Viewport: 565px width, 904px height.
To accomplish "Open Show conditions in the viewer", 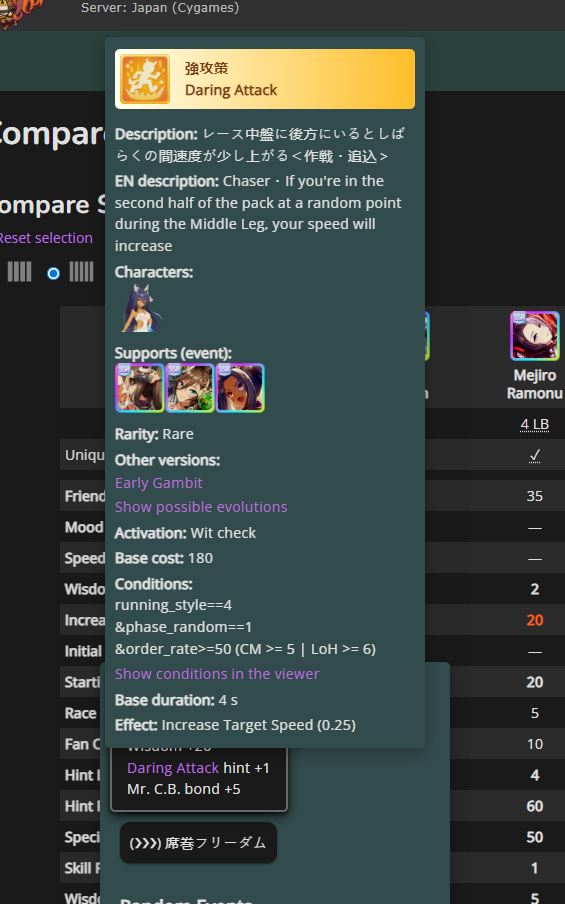I will coord(217,674).
